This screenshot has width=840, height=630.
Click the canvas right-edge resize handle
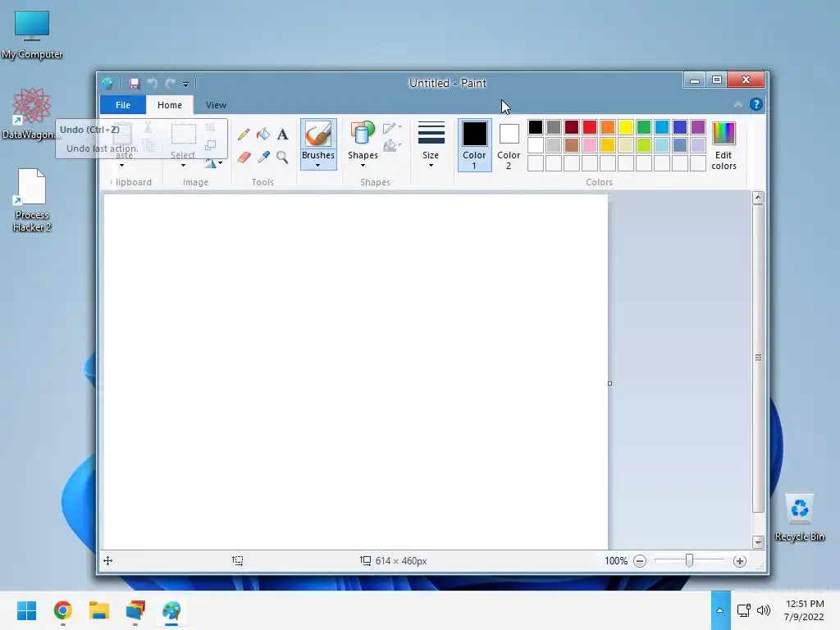pos(609,384)
